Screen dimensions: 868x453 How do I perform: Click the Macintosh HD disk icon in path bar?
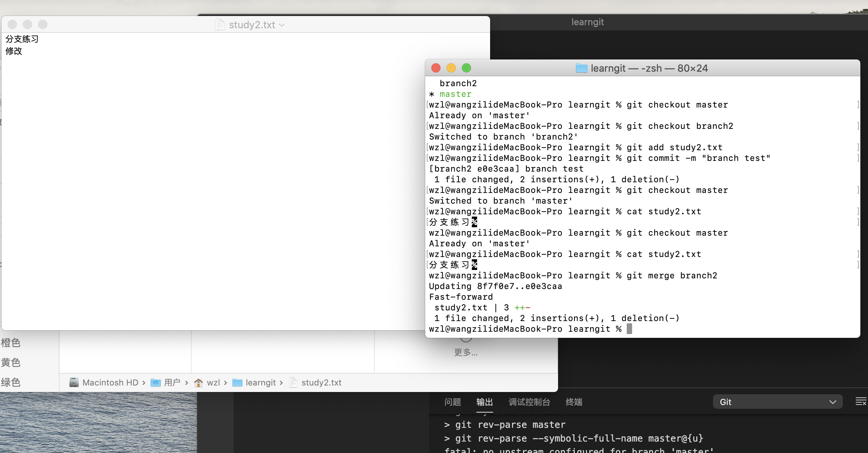74,382
